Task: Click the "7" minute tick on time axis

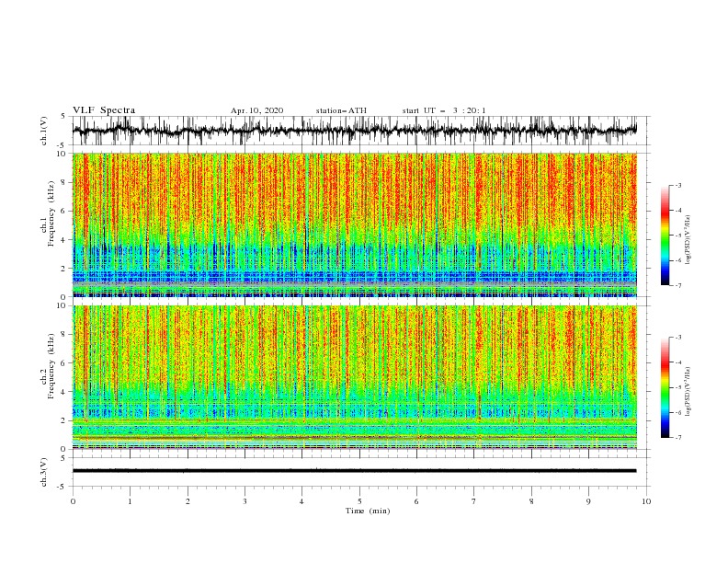Action: click(x=474, y=501)
